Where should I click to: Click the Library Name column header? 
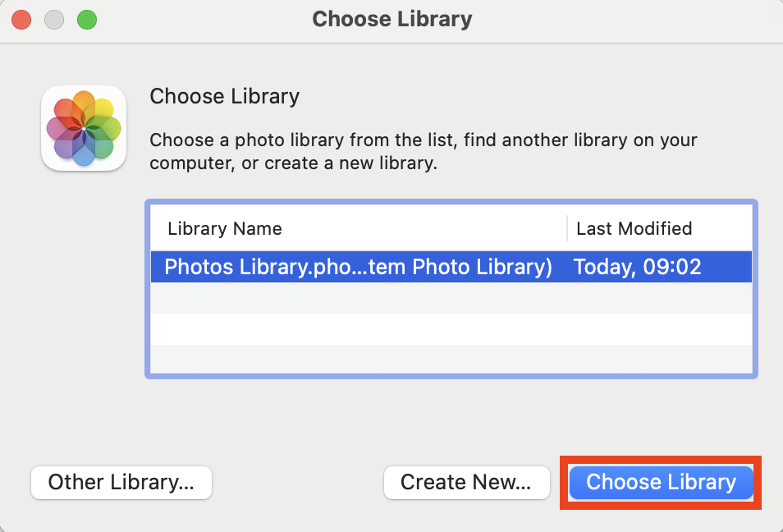pyautogui.click(x=224, y=228)
